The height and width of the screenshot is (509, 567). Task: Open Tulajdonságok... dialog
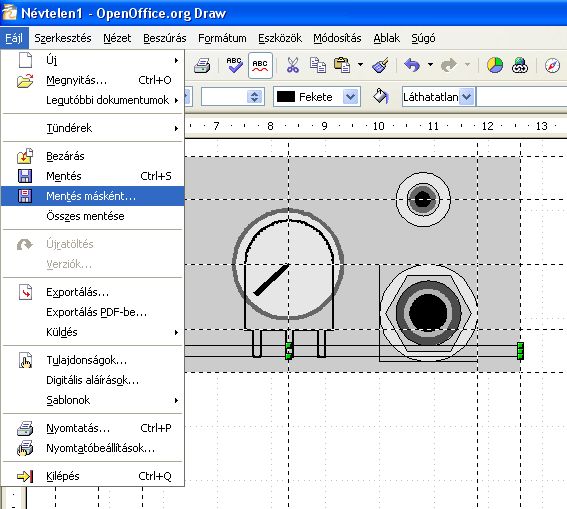(93, 360)
